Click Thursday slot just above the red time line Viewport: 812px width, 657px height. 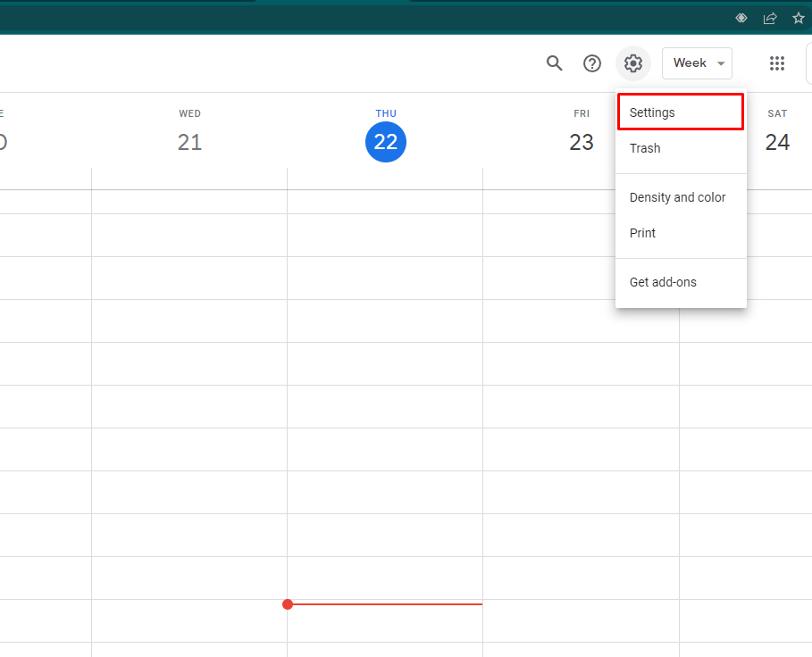385,582
